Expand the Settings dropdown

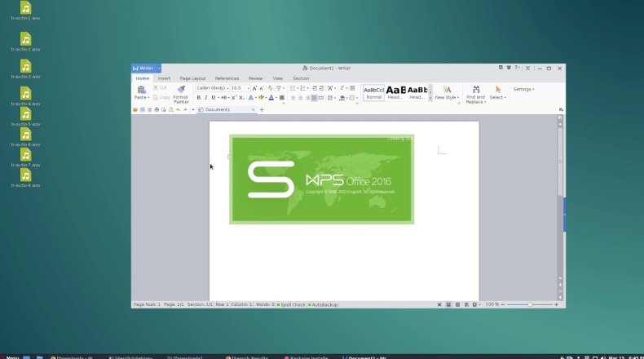point(523,89)
